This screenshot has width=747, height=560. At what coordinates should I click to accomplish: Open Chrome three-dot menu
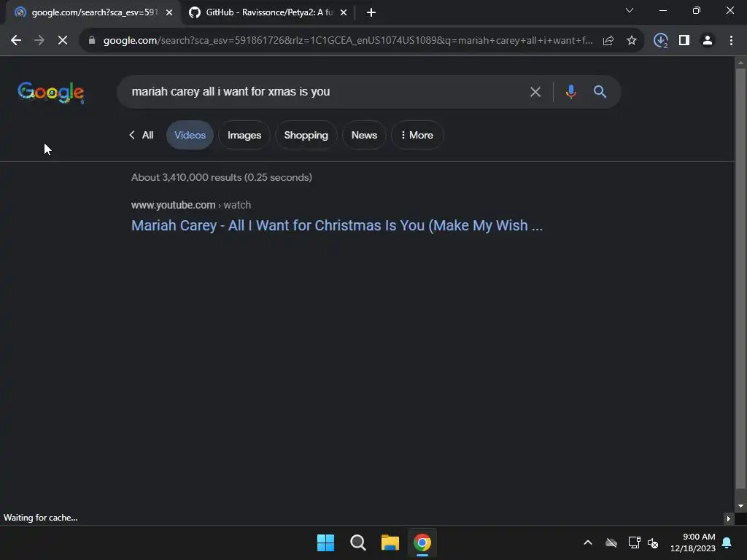tap(731, 41)
